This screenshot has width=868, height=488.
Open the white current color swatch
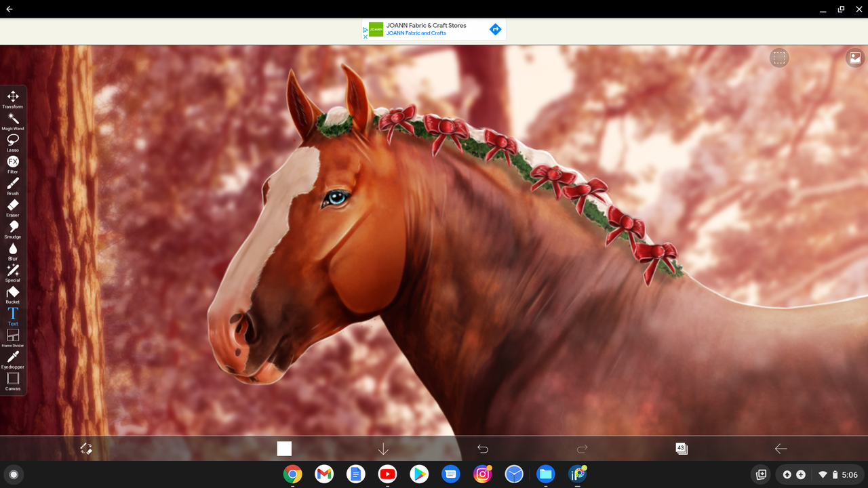(284, 449)
